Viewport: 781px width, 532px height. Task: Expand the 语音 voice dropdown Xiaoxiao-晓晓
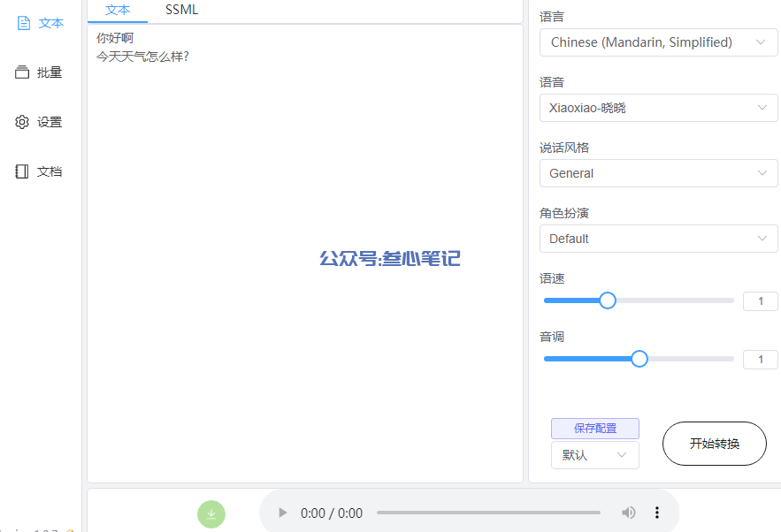pyautogui.click(x=658, y=108)
